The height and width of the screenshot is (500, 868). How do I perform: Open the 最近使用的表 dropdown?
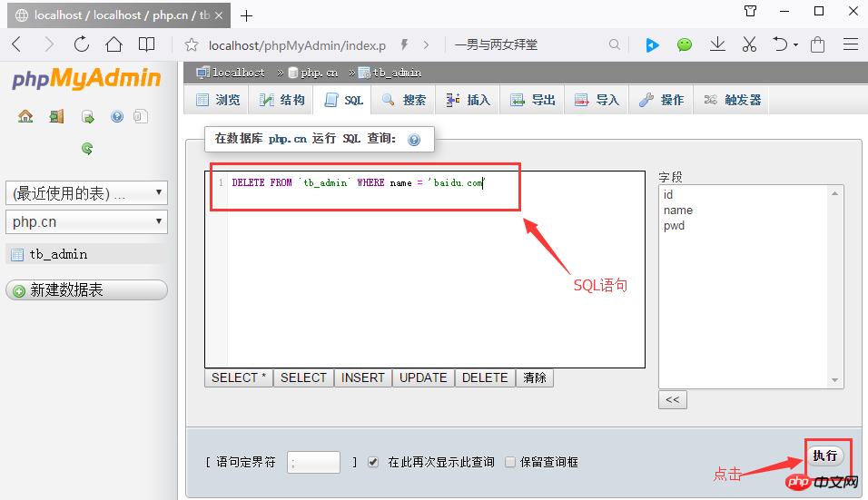86,193
